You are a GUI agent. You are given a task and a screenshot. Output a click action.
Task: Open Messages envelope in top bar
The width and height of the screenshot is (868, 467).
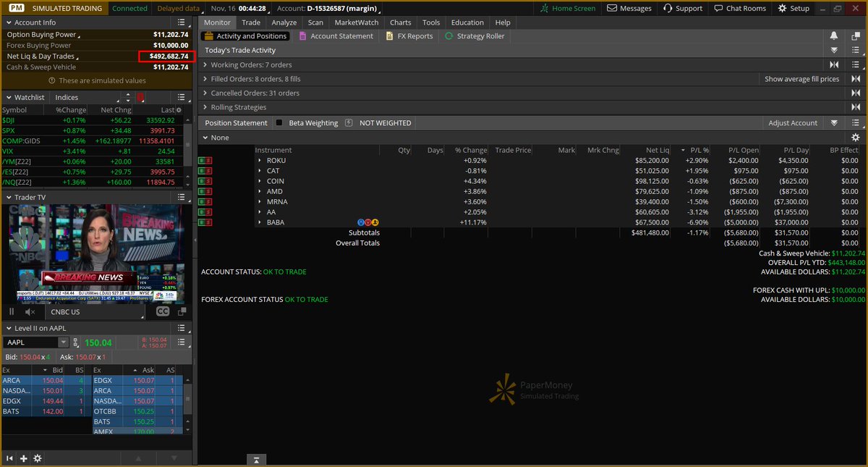coord(629,8)
